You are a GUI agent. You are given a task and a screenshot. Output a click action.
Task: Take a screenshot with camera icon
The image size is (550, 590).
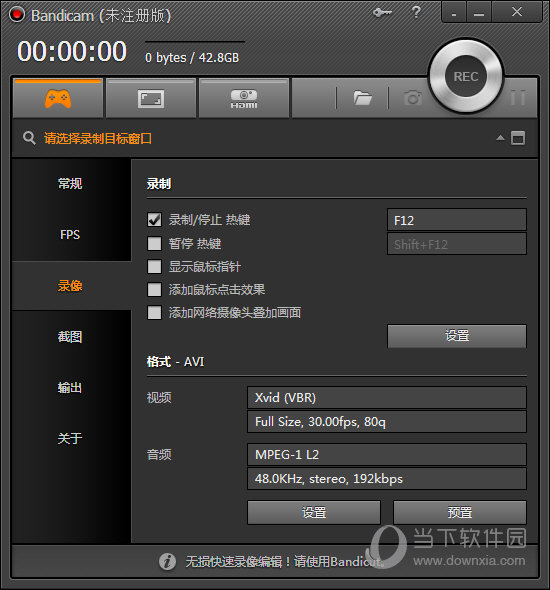pyautogui.click(x=413, y=98)
